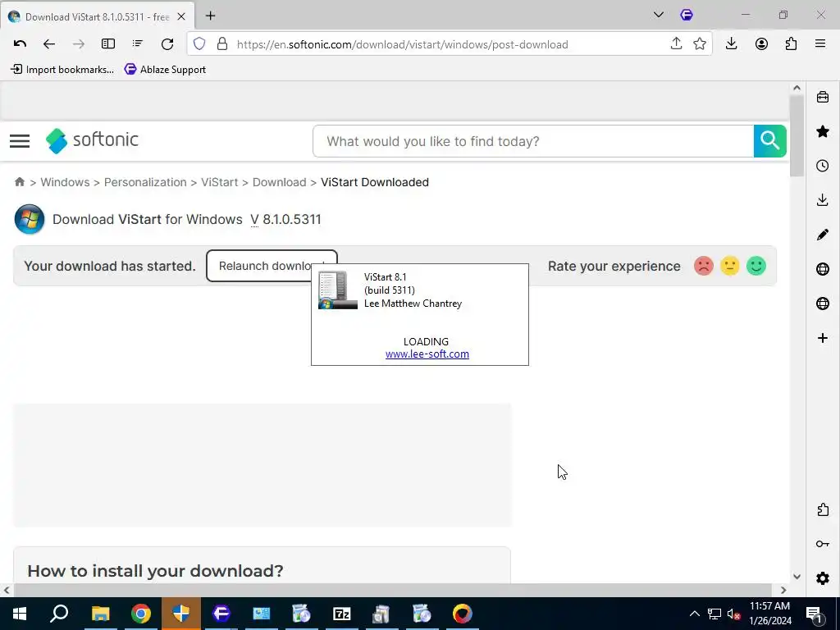Viewport: 840px width, 630px height.
Task: Open File Explorer from the taskbar
Action: [x=100, y=614]
